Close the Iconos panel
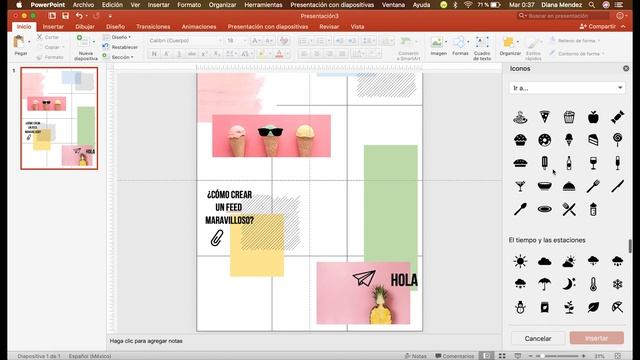 pos(626,69)
